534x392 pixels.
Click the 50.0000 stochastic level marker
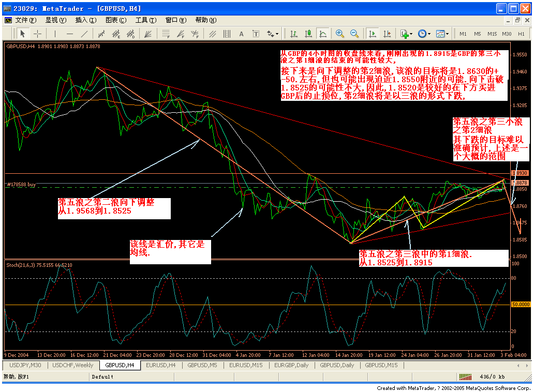[x=521, y=305]
